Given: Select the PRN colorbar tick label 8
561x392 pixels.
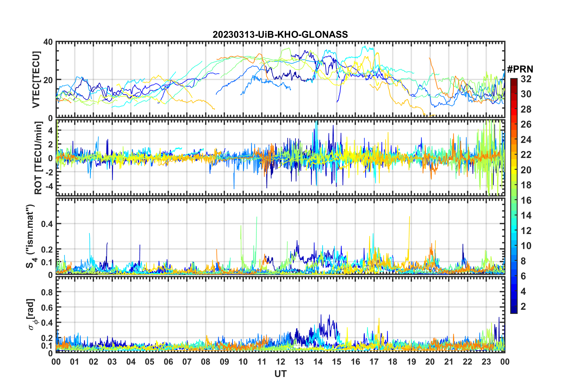Looking at the screenshot, I should pyautogui.click(x=523, y=261).
